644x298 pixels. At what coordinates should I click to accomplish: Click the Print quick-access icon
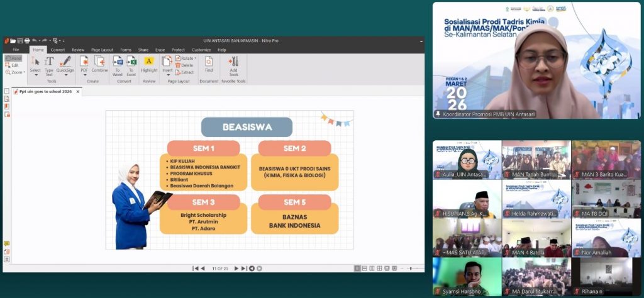pyautogui.click(x=27, y=41)
